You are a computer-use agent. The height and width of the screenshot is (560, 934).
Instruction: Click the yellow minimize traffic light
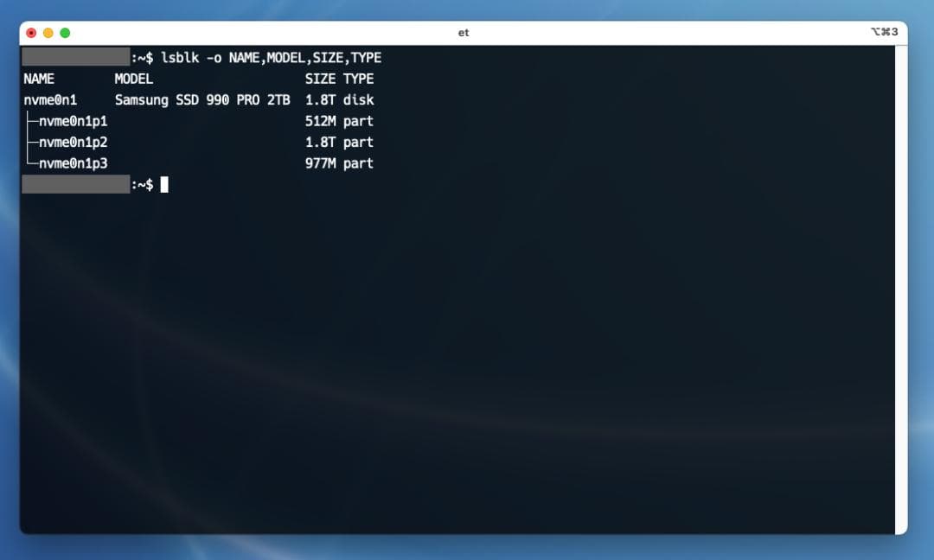pos(48,32)
